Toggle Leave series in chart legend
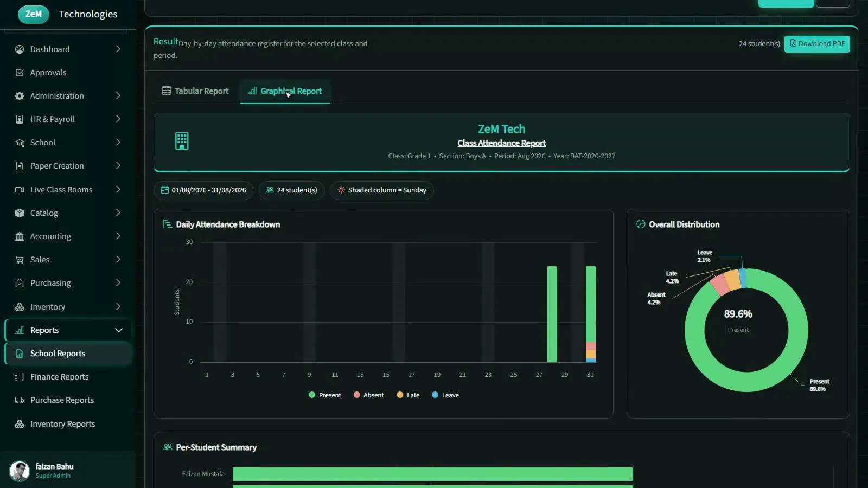 (445, 395)
